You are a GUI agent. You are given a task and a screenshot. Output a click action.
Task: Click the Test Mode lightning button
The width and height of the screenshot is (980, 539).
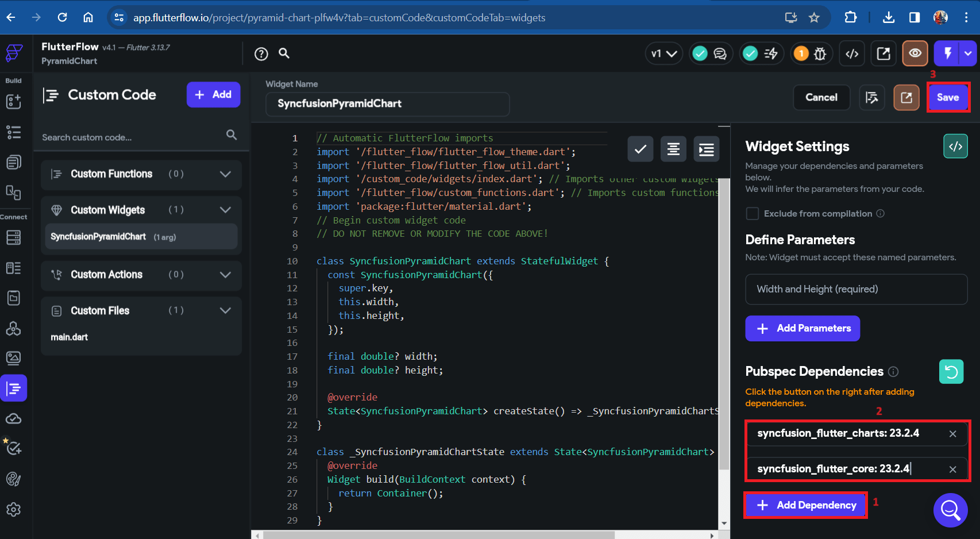pyautogui.click(x=948, y=53)
